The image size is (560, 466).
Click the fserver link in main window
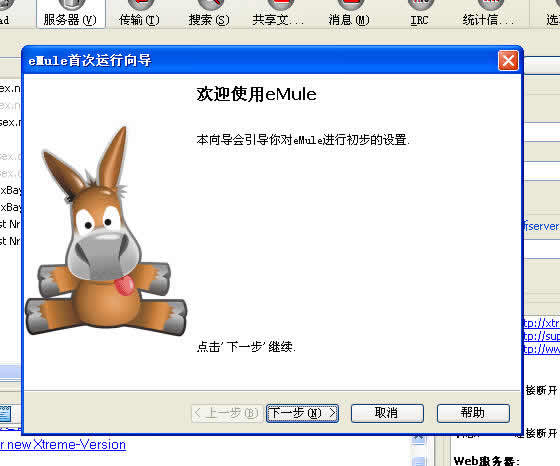tap(541, 226)
